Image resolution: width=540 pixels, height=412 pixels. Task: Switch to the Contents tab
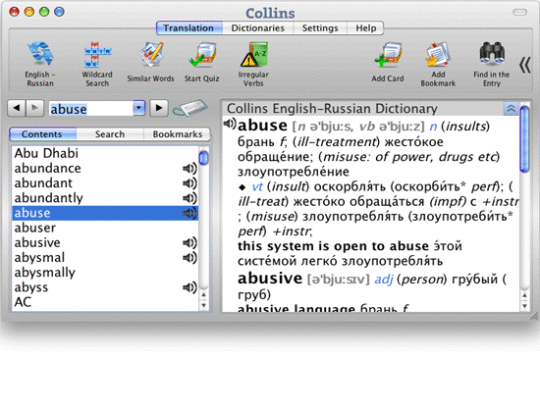[x=43, y=134]
